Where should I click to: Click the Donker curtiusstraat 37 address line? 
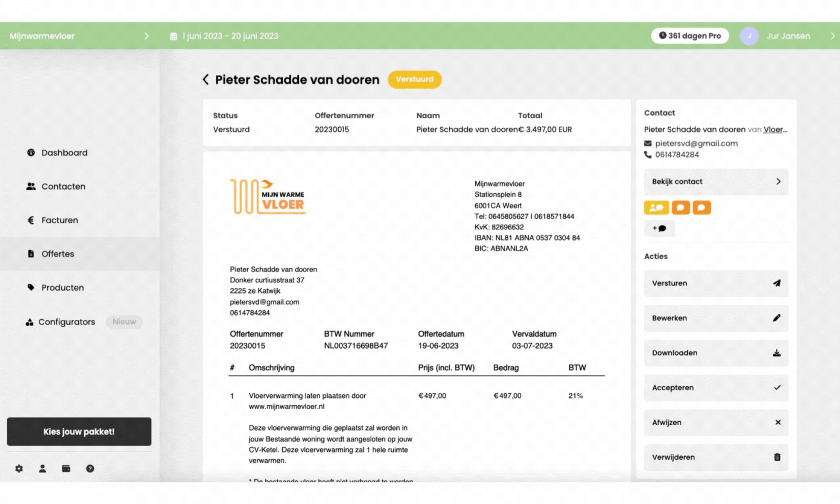(267, 280)
